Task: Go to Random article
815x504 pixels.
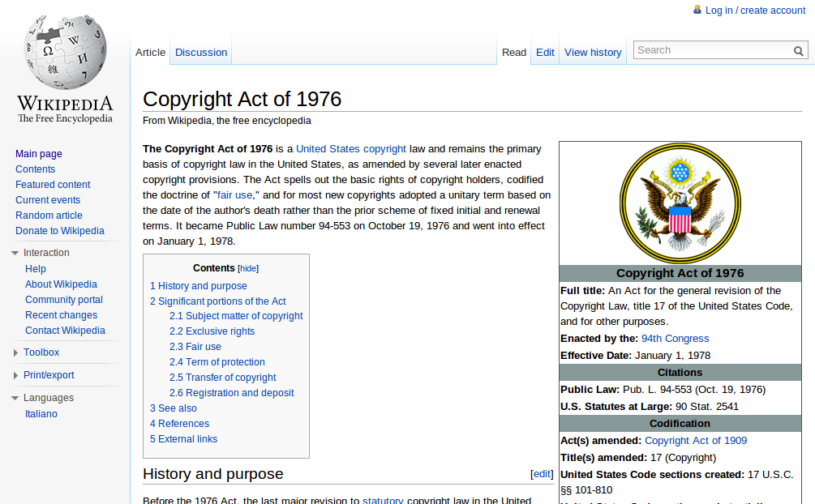Action: pos(49,216)
